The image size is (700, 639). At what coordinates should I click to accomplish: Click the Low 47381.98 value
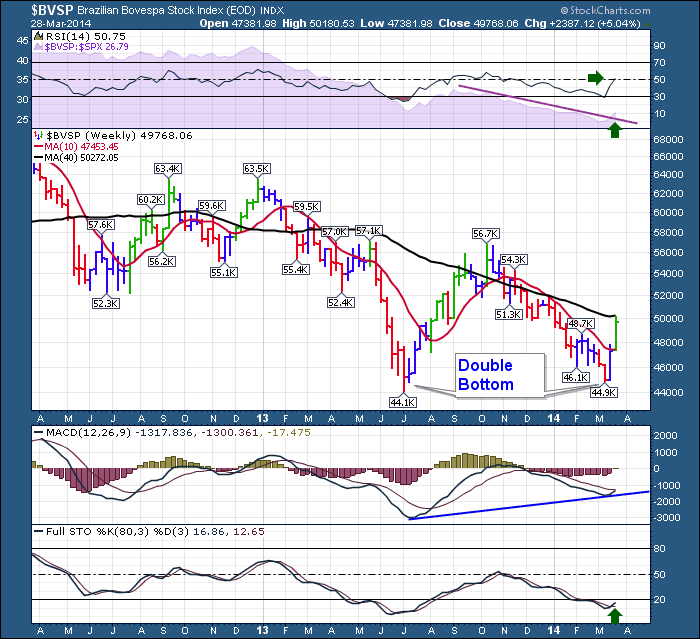(396, 24)
